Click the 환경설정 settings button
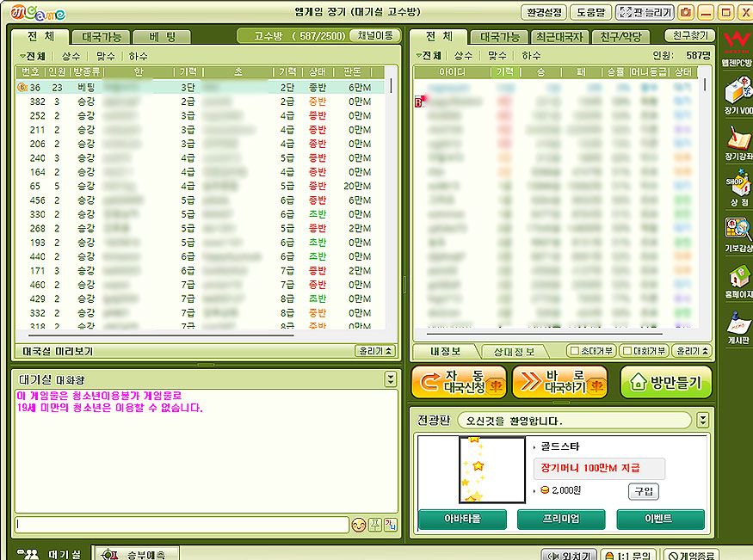 543,12
